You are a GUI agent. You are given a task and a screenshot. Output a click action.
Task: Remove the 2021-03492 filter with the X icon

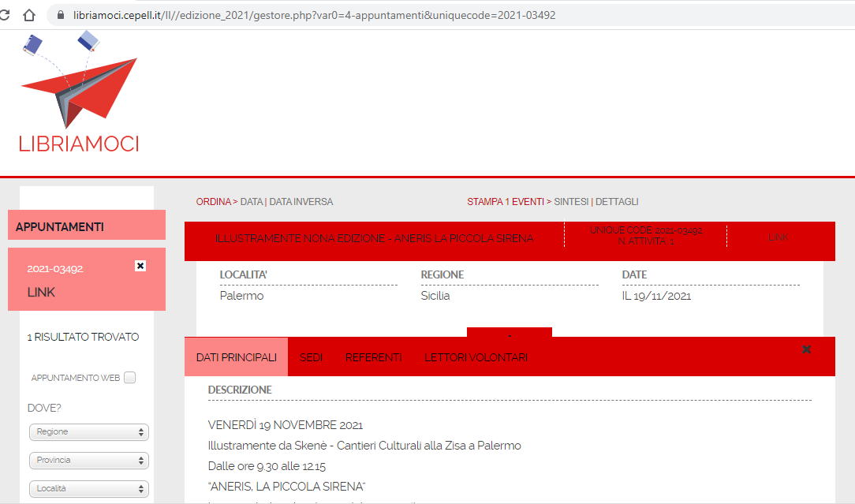[140, 266]
